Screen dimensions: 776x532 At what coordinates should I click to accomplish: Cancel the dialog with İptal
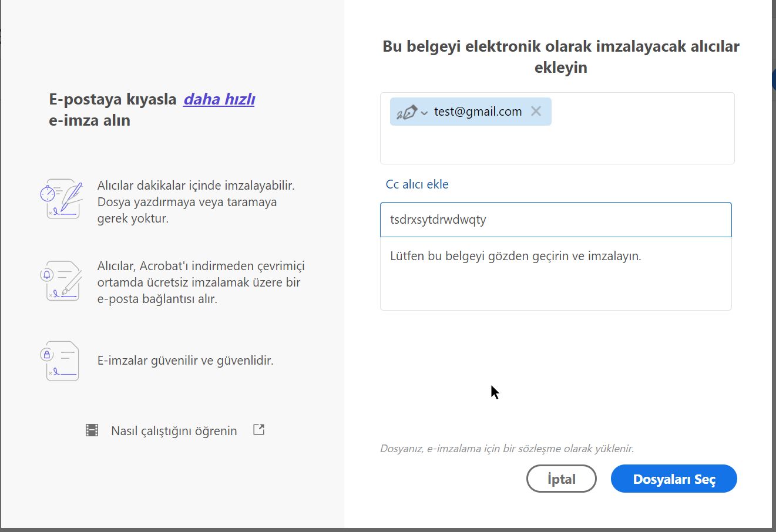pyautogui.click(x=560, y=478)
